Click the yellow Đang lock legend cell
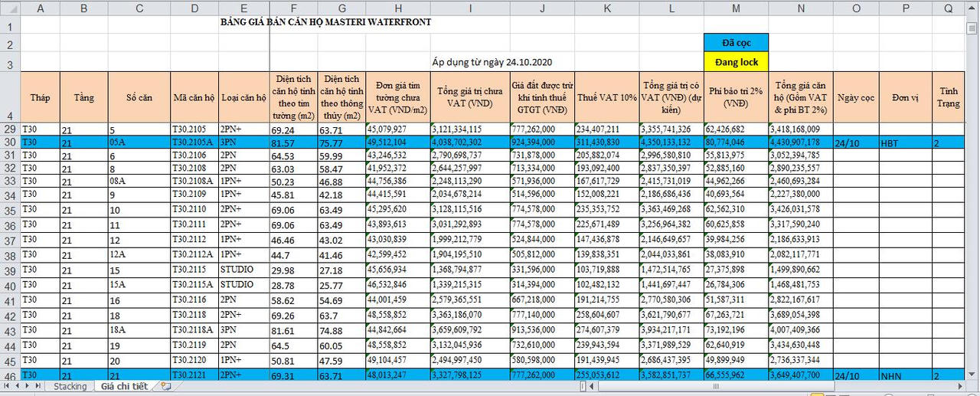 click(x=736, y=61)
